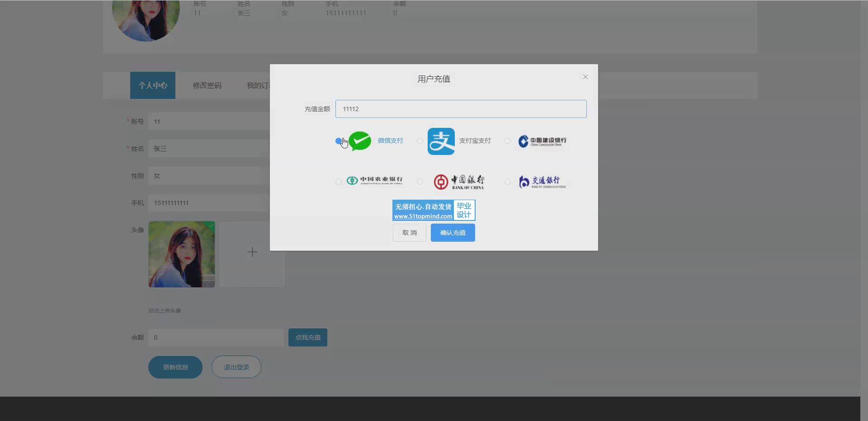868x421 pixels.
Task: Click the 点我充值 recharge button
Action: (x=308, y=337)
